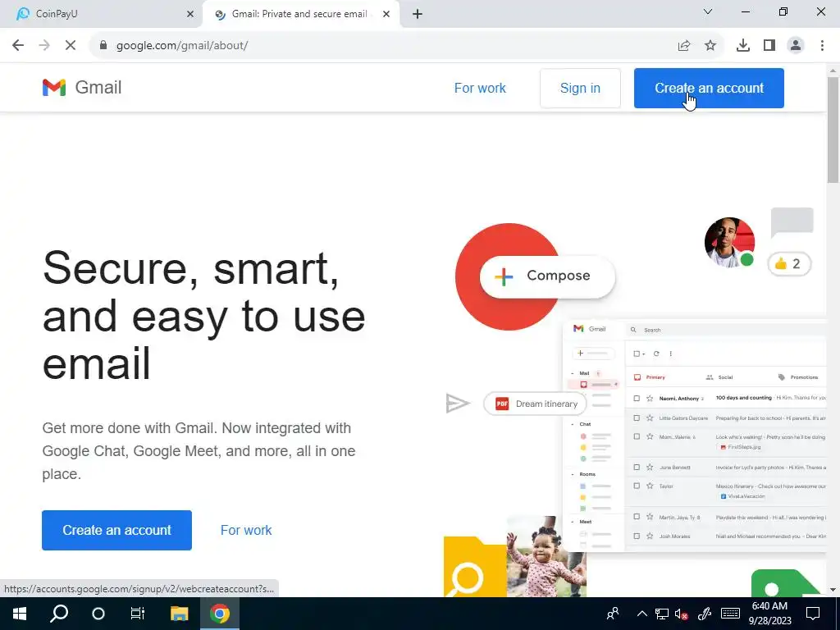Click the browser forward arrow
The image size is (840, 630).
(x=44, y=46)
